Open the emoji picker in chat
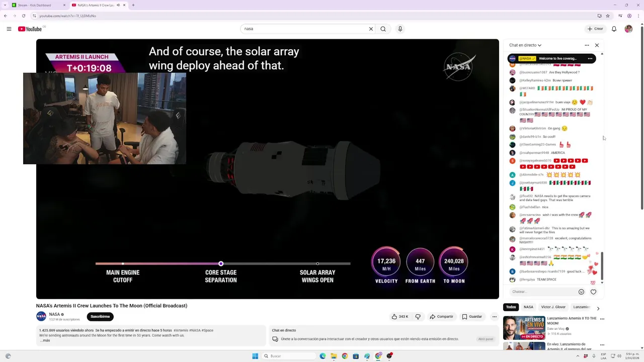 (x=581, y=292)
